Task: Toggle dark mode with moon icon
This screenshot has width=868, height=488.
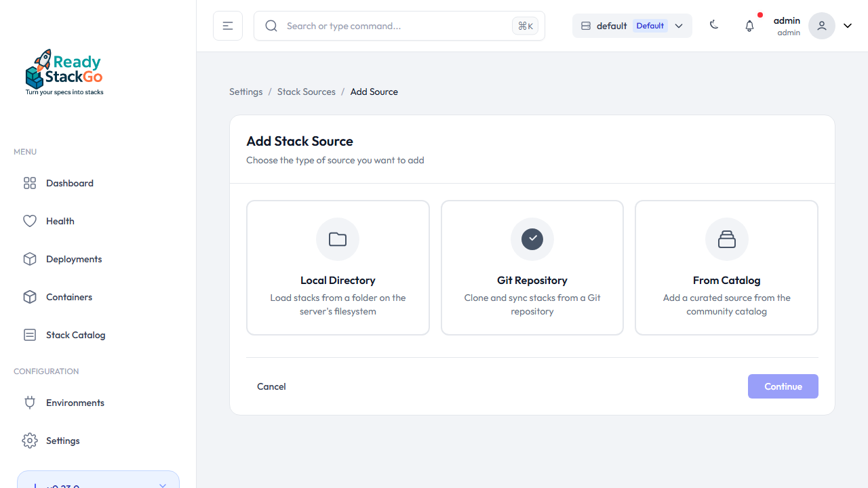Action: click(714, 25)
